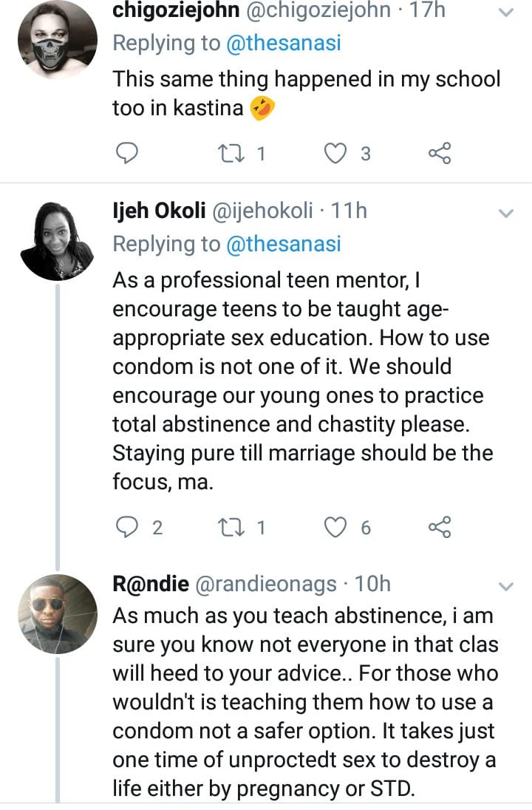The height and width of the screenshot is (810, 532).
Task: Share Ijeh Okoli's tweet
Action: [x=440, y=527]
